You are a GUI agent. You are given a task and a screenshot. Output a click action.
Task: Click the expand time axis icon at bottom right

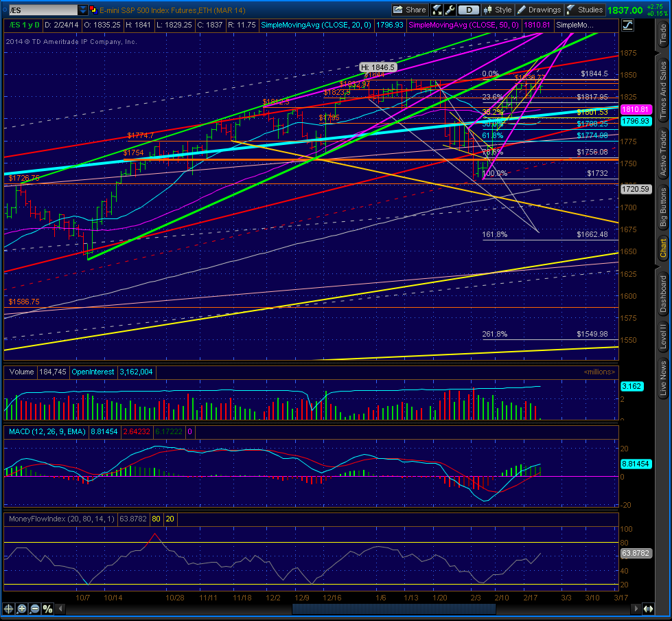[x=649, y=609]
